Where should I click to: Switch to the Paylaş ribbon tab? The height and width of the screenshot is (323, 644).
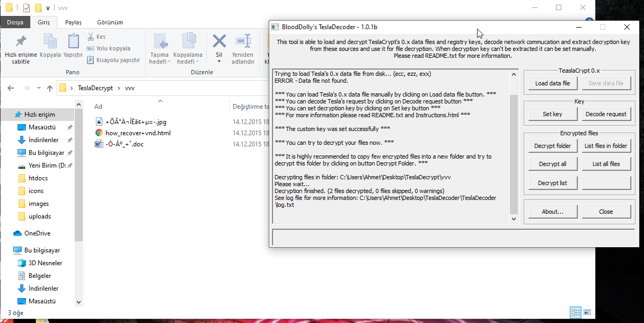(x=73, y=22)
